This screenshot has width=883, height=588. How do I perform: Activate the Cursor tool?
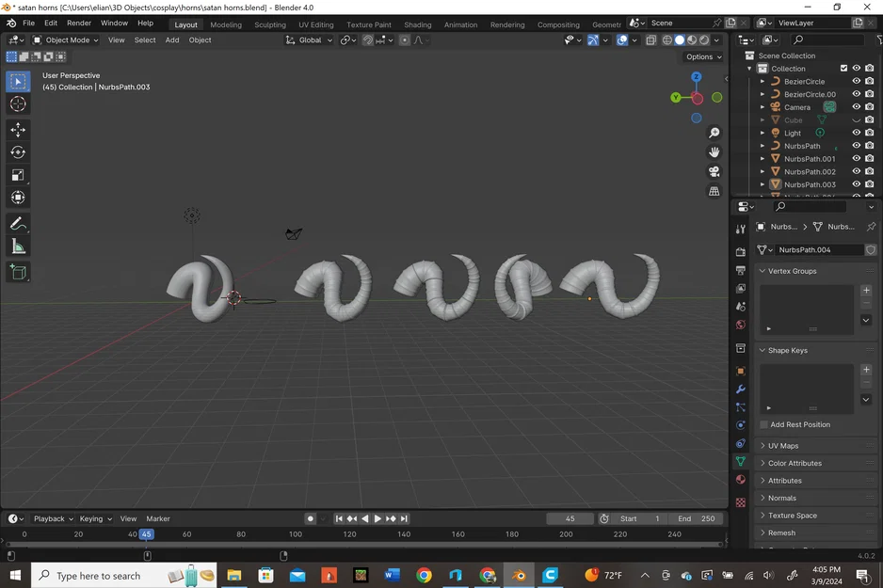click(18, 104)
